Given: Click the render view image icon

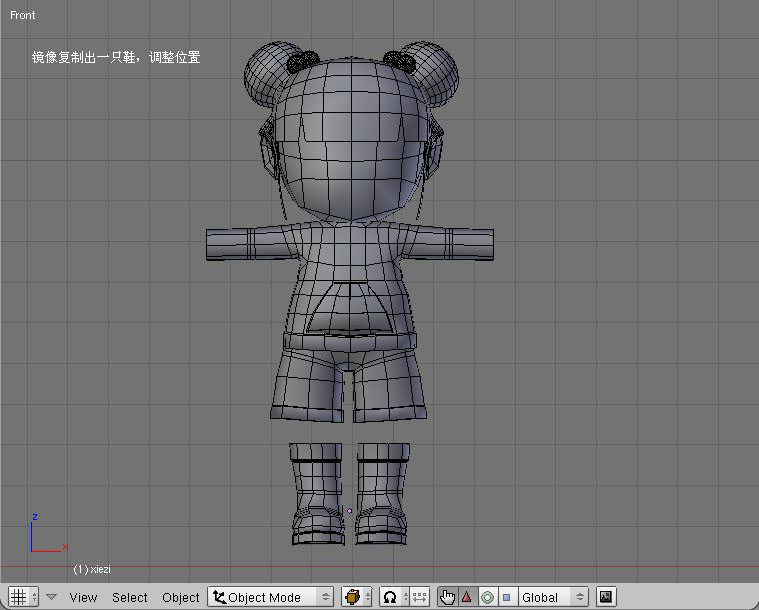Looking at the screenshot, I should pyautogui.click(x=606, y=597).
